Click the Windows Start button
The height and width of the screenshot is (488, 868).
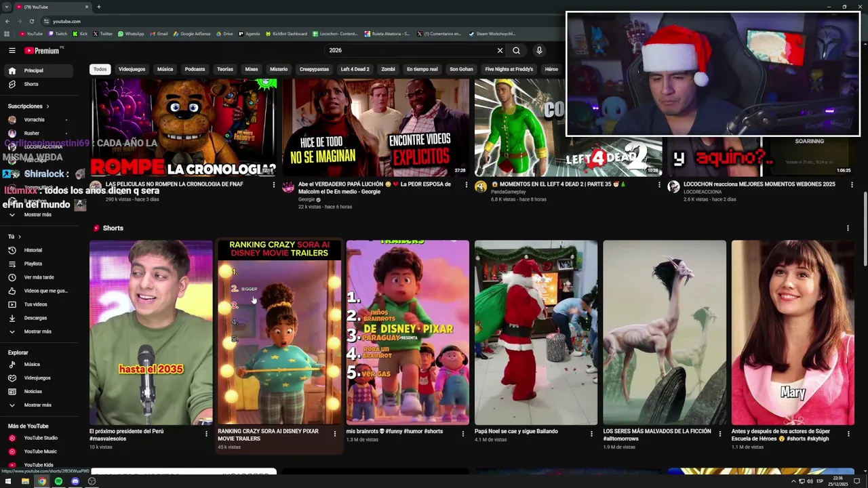coord(8,481)
